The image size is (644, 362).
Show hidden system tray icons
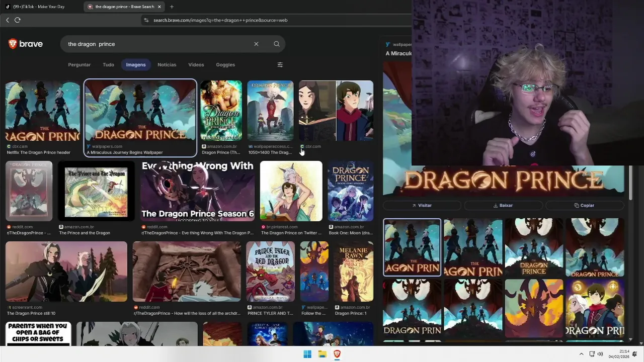click(x=582, y=354)
